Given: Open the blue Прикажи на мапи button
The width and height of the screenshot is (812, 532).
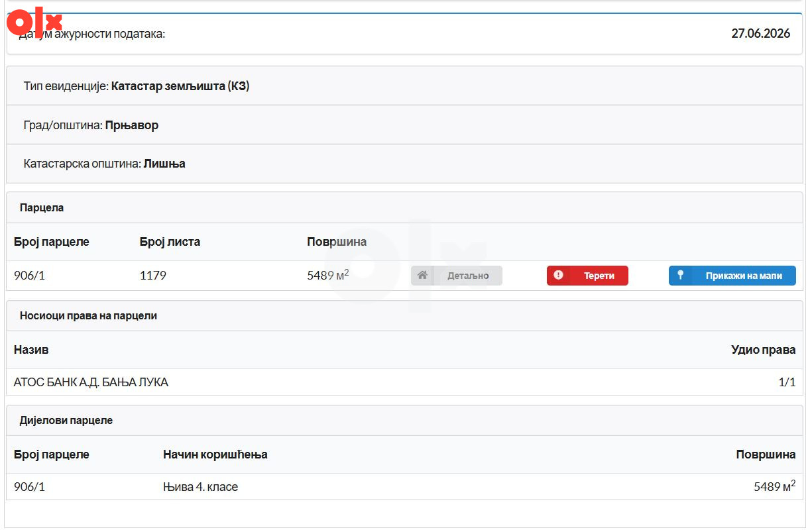Looking at the screenshot, I should coord(732,276).
